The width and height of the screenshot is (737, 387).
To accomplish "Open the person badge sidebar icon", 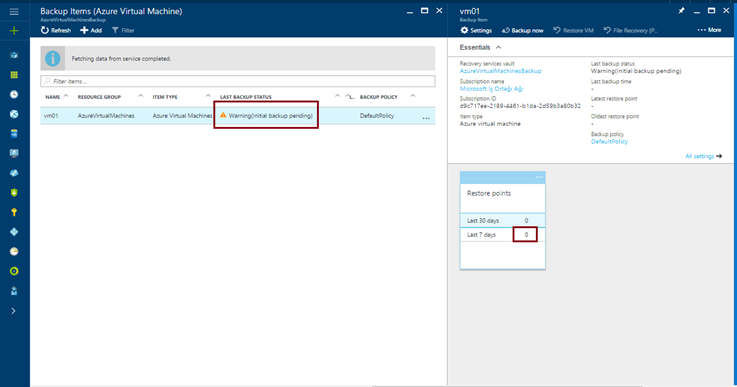I will pyautogui.click(x=14, y=291).
